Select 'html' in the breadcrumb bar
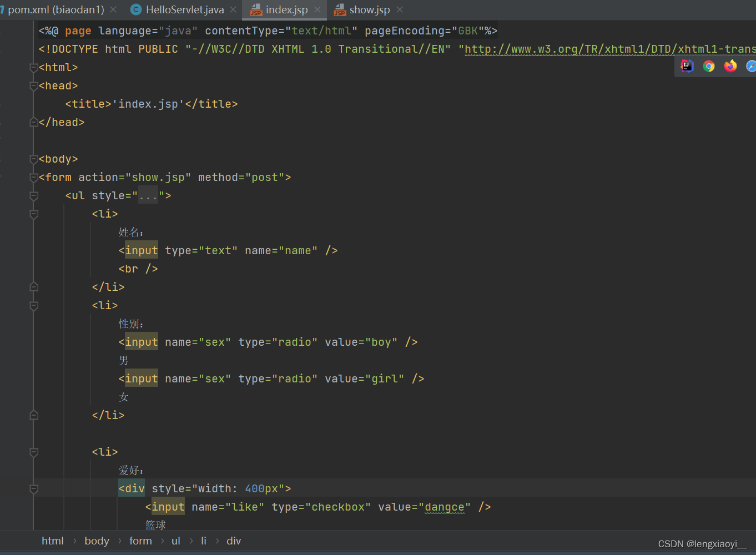Image resolution: width=756 pixels, height=555 pixels. coord(53,541)
